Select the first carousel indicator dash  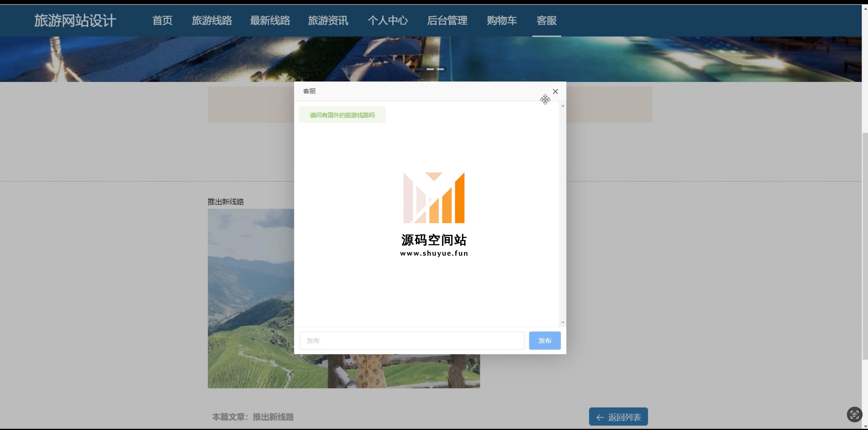click(420, 69)
